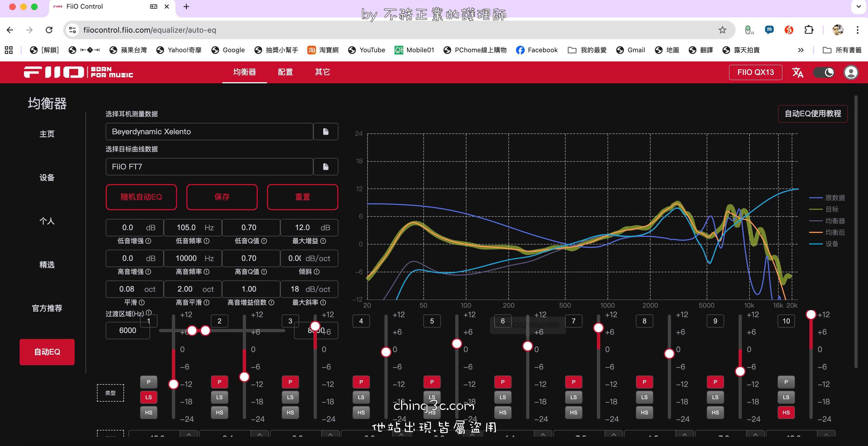Open the Chrome extensions puzzle icon

click(809, 30)
